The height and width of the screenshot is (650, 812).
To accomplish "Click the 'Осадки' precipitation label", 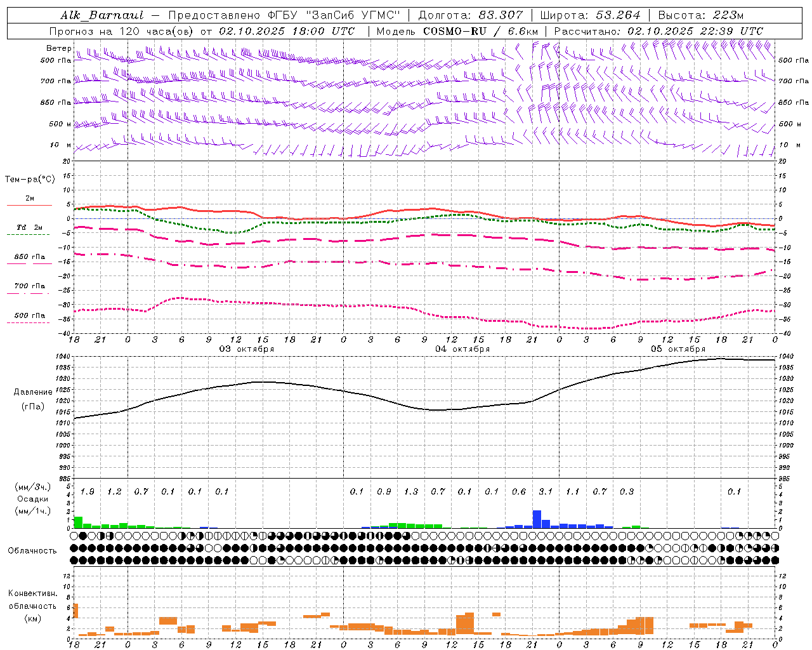I will pos(33,499).
